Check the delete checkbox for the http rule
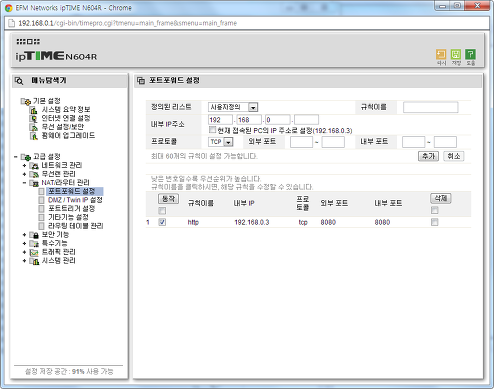This screenshot has width=494, height=389. 434,222
